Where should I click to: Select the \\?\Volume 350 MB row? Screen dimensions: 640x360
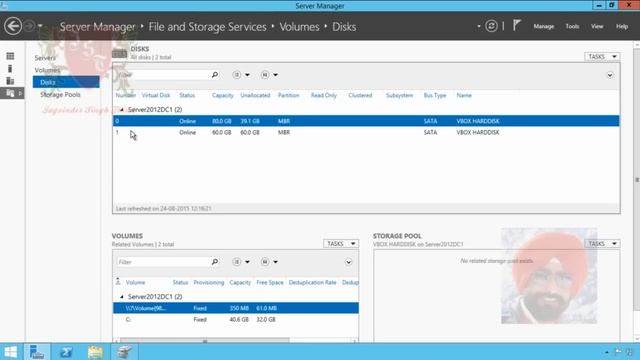(236, 308)
